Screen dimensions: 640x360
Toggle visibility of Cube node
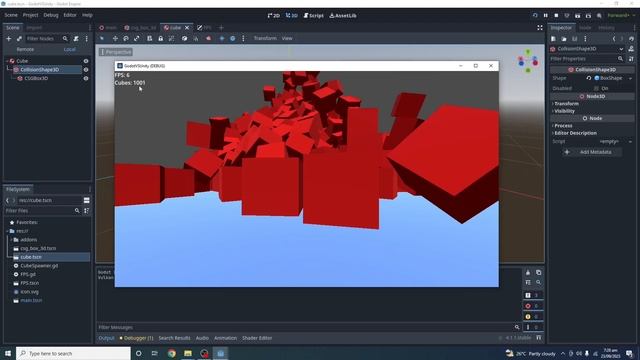coord(86,61)
